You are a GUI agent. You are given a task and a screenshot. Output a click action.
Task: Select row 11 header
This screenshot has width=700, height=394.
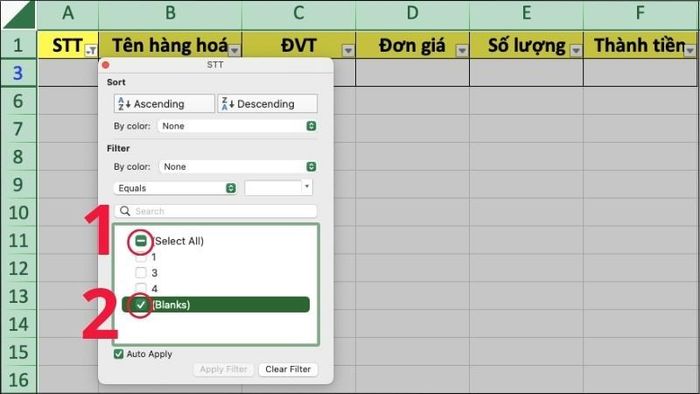[x=18, y=241]
